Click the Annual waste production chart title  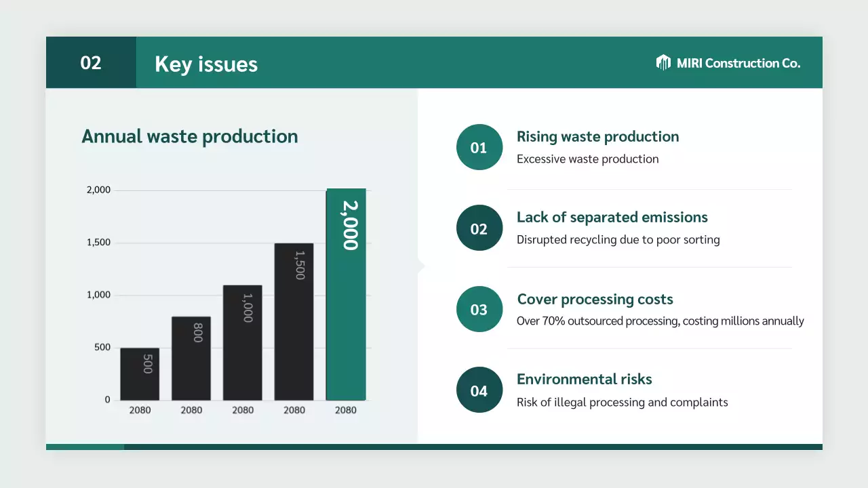[x=190, y=136]
